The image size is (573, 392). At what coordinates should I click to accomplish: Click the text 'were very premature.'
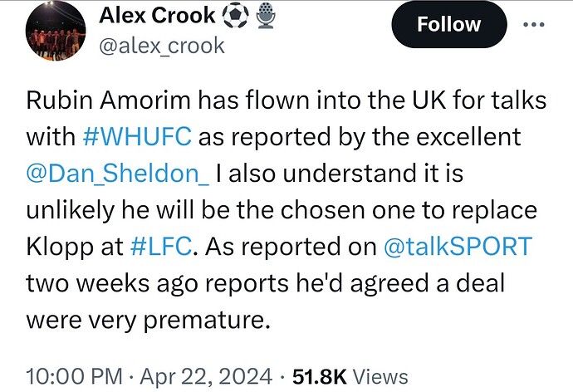pos(149,320)
